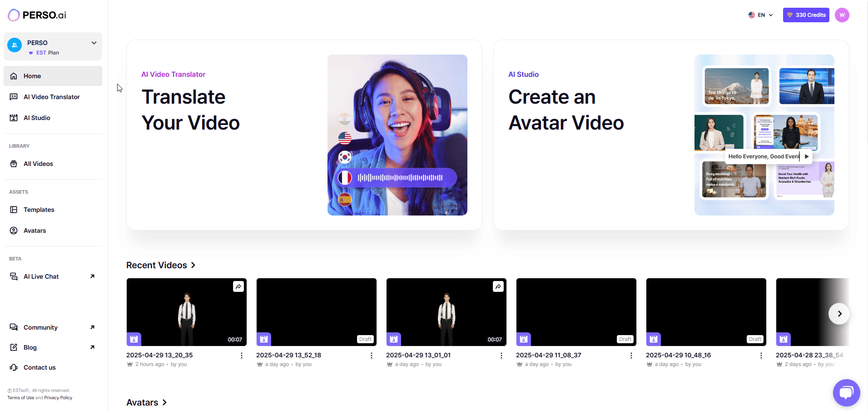This screenshot has height=411, width=868.
Task: Click the US flag language icon
Action: [752, 15]
